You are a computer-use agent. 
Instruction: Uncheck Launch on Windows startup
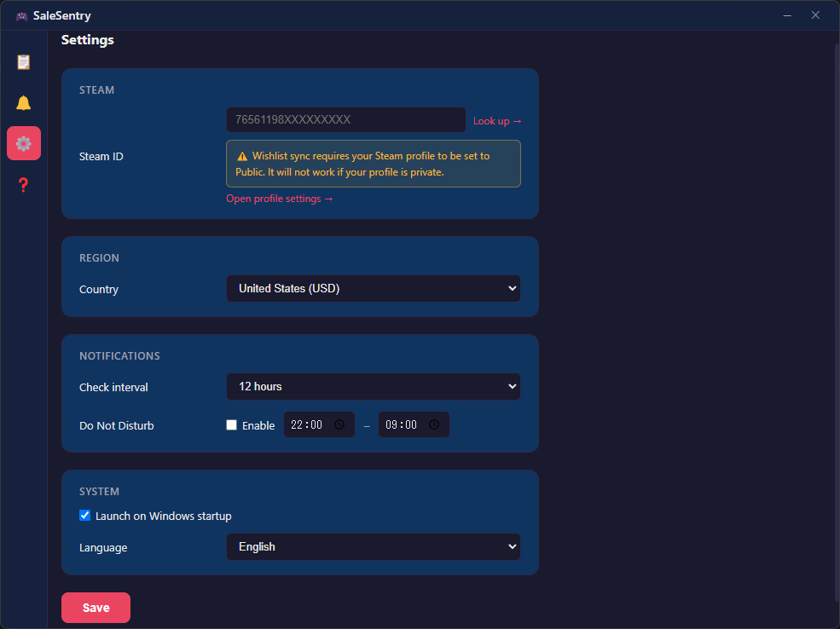point(84,515)
